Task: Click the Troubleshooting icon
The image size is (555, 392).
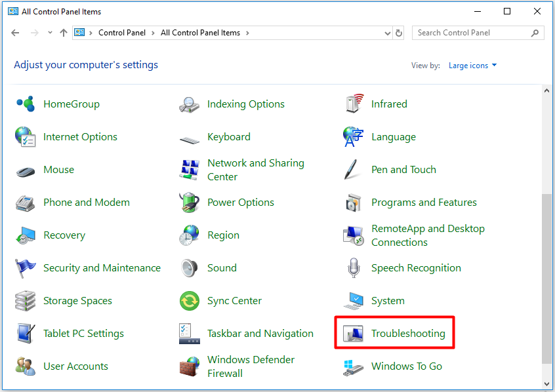Action: pos(353,334)
